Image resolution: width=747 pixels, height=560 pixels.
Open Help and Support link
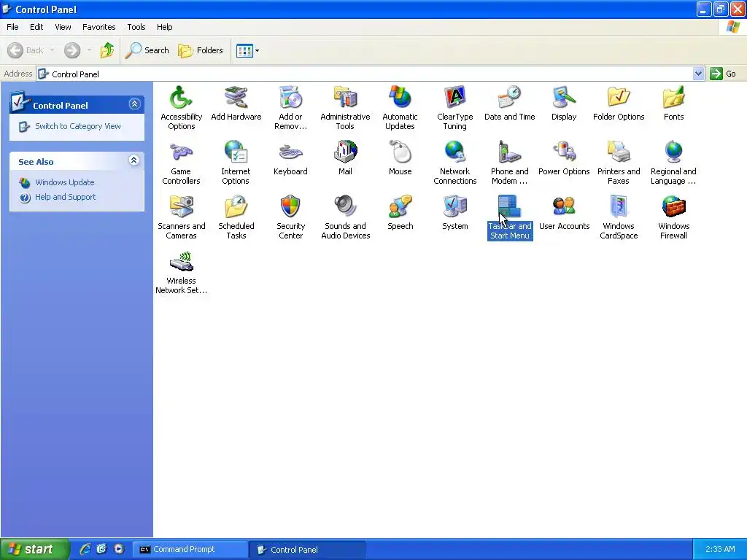(65, 197)
